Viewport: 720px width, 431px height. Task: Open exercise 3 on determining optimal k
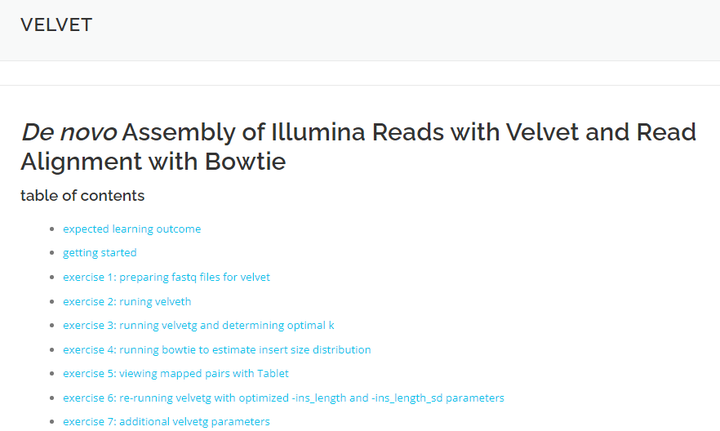click(198, 325)
